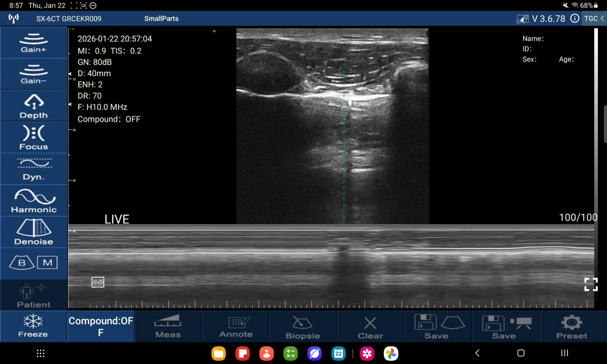Tap the D: 40mm depth readout
This screenshot has width=607, height=364.
(94, 74)
